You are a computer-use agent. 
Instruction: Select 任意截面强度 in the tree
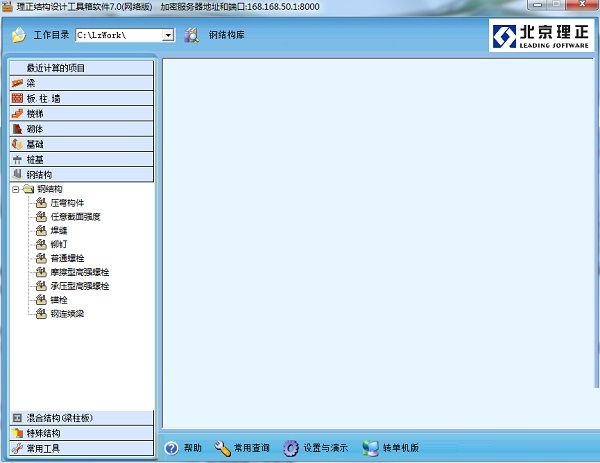pyautogui.click(x=75, y=217)
